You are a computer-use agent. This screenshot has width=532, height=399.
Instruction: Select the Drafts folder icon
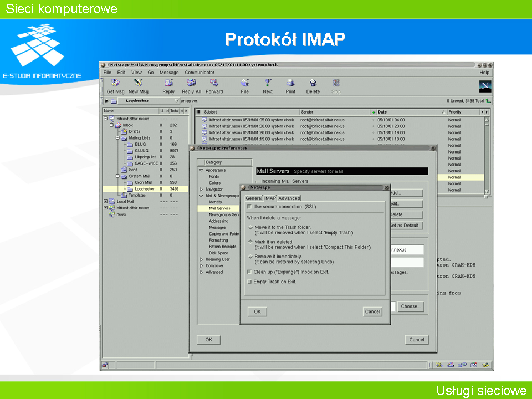[x=124, y=131]
